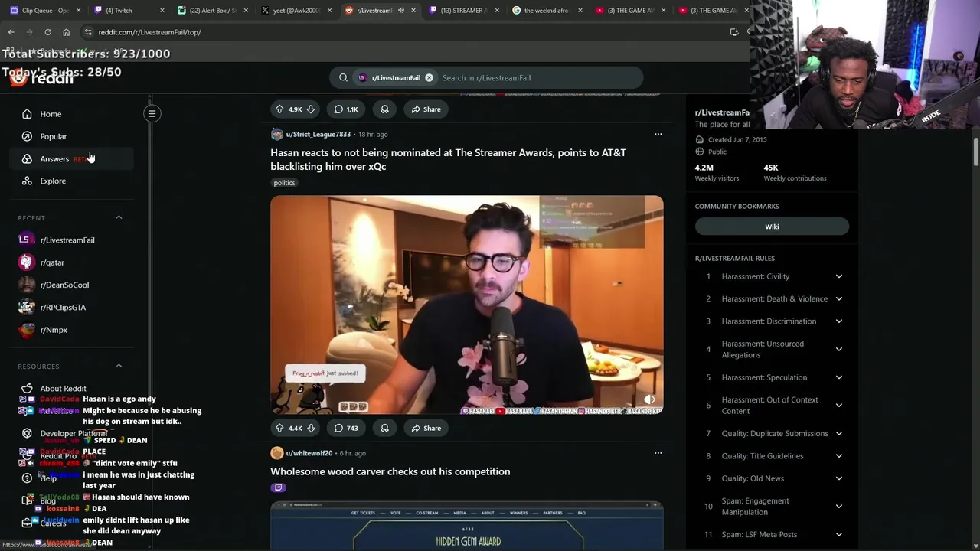Toggle mute on the Hasan video

click(x=649, y=399)
